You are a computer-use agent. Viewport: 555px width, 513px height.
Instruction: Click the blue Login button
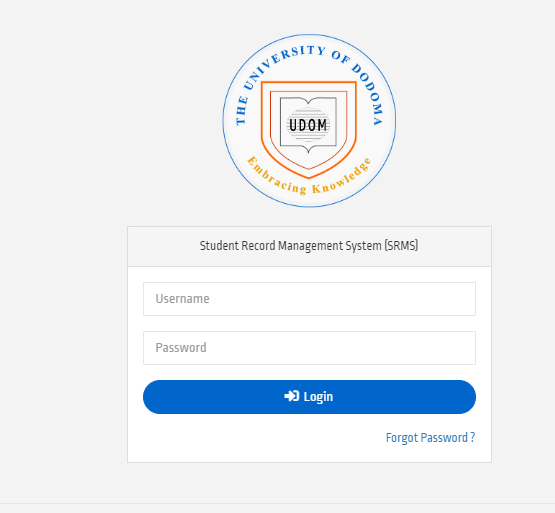pyautogui.click(x=309, y=397)
